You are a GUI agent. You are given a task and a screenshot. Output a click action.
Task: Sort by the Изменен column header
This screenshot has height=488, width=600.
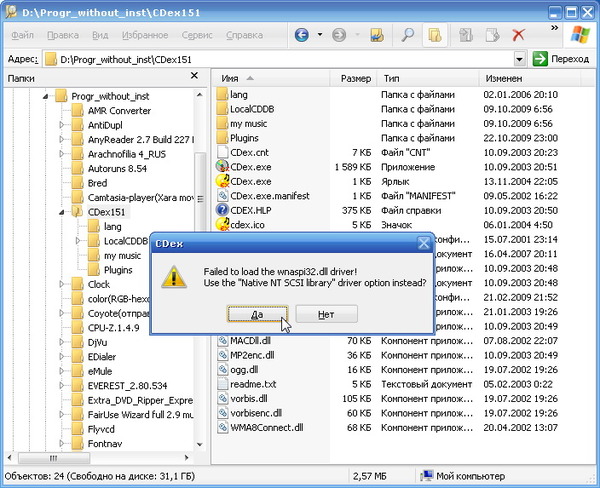(x=530, y=78)
